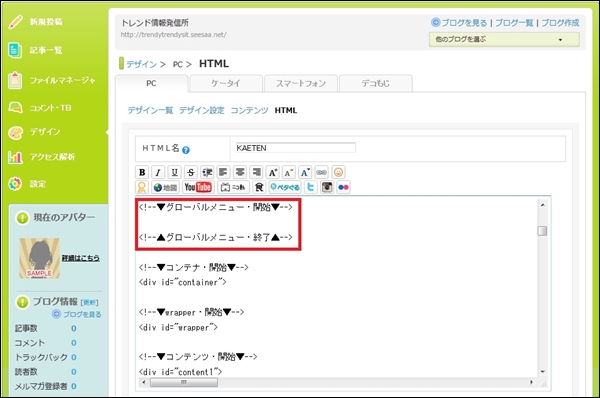This screenshot has height=398, width=600.
Task: Apply strikethrough formatting in the toolbar
Action: [x=191, y=172]
